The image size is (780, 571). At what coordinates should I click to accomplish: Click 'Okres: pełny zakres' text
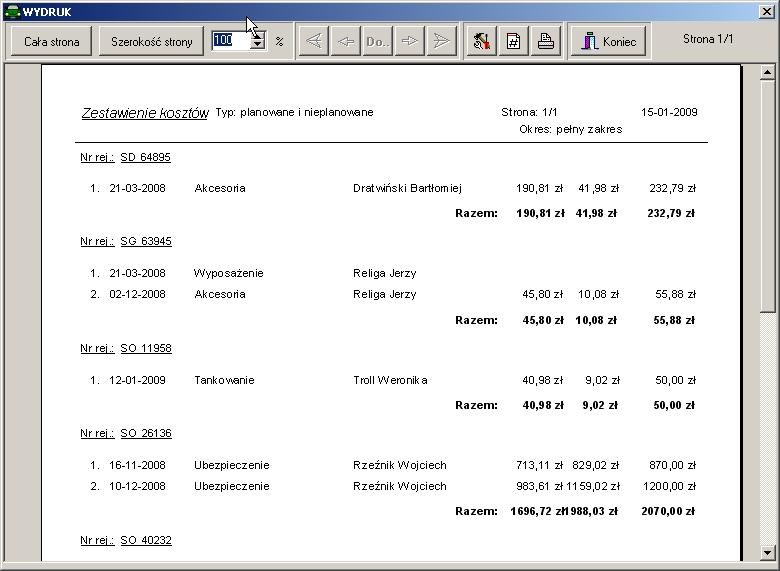coord(571,129)
